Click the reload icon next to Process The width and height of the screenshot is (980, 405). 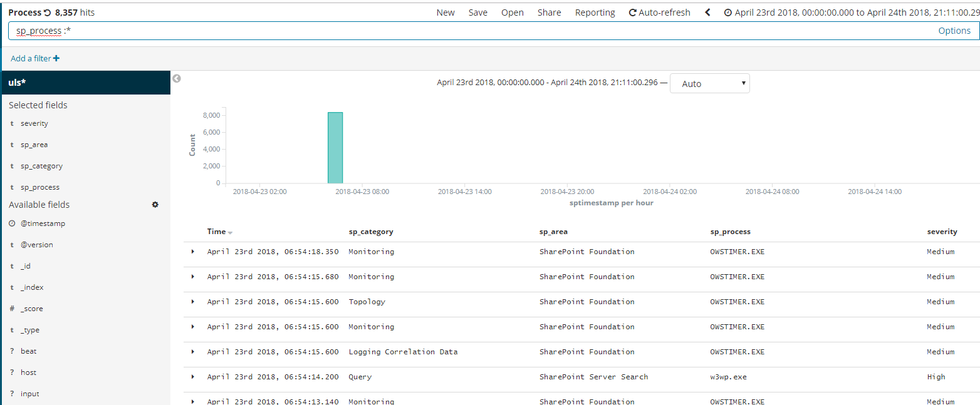pyautogui.click(x=48, y=13)
